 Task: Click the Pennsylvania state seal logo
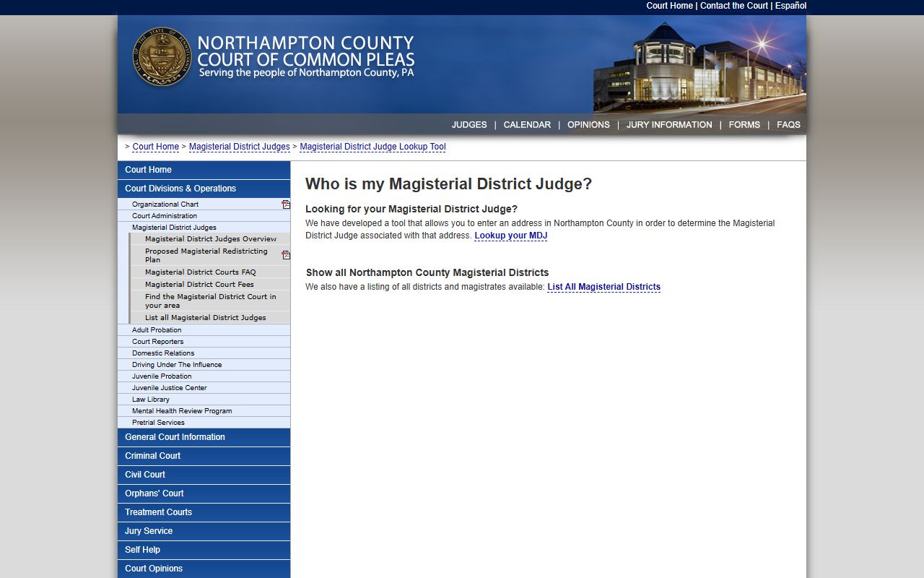(162, 57)
